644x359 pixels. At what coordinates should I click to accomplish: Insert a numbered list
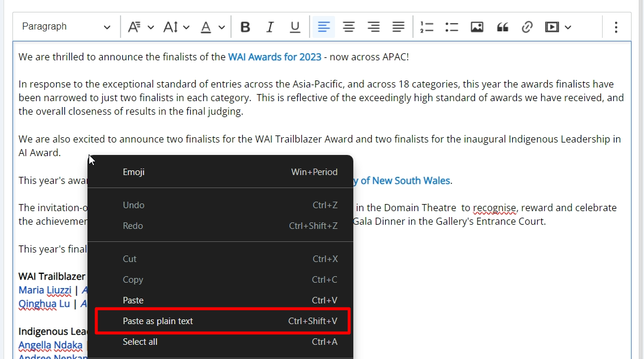[427, 27]
